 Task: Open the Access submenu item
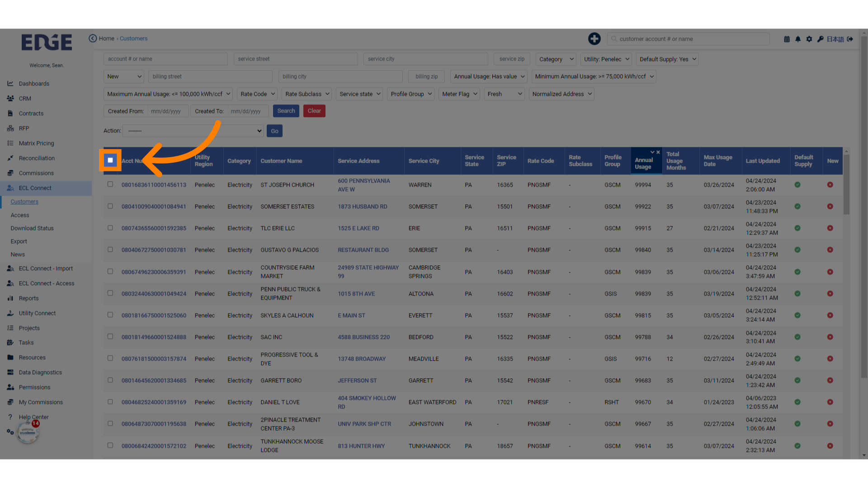[x=20, y=215]
